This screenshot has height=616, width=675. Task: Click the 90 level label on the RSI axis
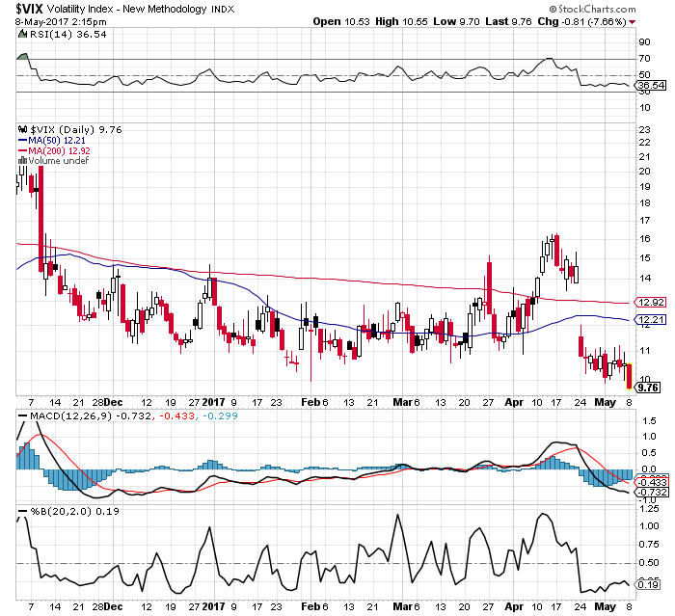click(645, 42)
